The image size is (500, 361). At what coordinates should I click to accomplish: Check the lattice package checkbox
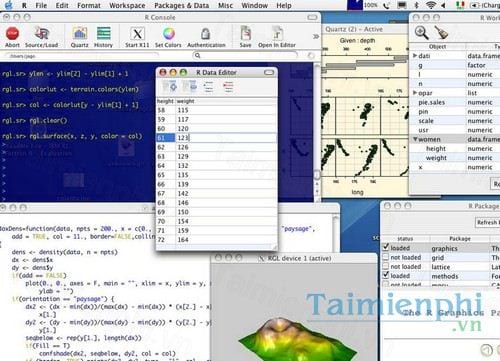(x=386, y=266)
